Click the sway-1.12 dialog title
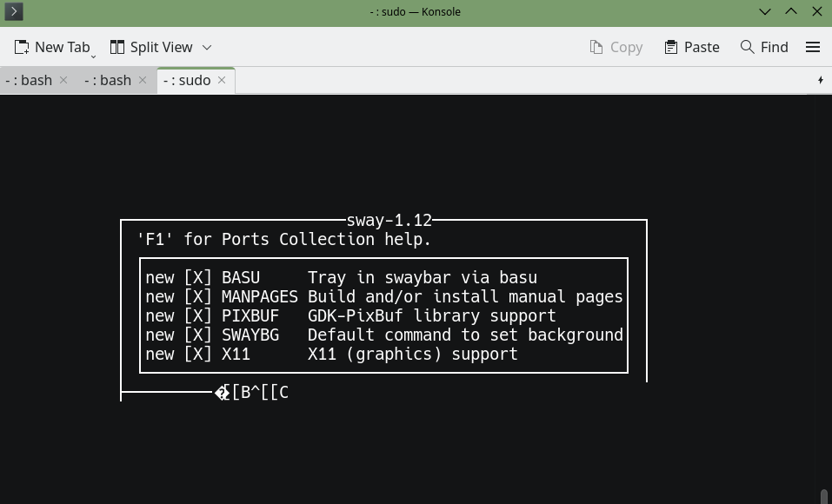Screen dimensions: 832x504 pyautogui.click(x=389, y=220)
